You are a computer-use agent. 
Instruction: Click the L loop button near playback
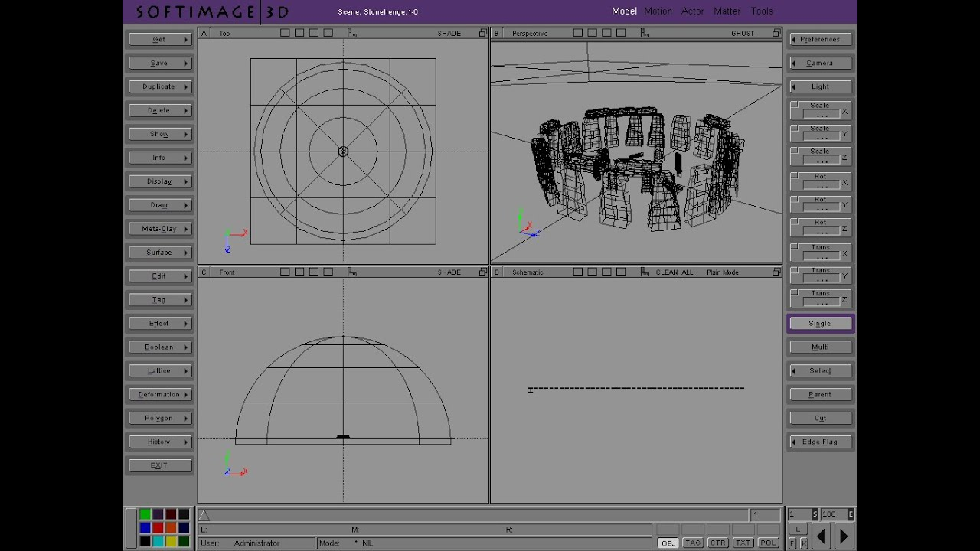[x=798, y=529]
